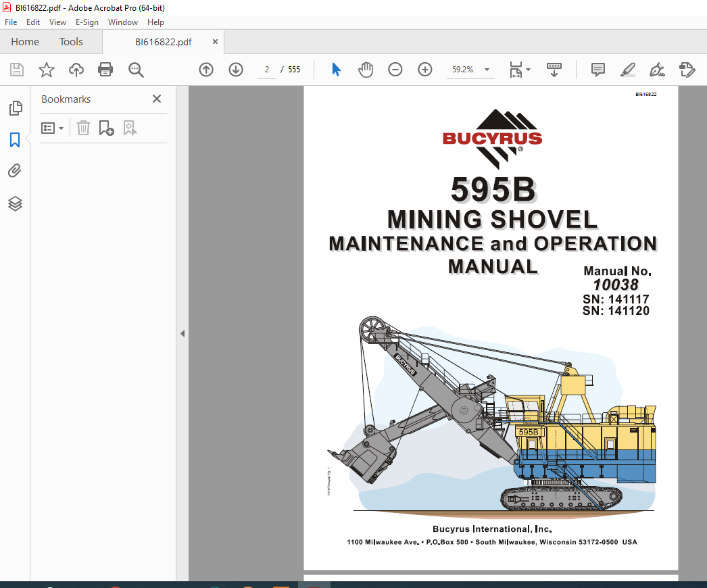Open the Find text search tool

(136, 70)
